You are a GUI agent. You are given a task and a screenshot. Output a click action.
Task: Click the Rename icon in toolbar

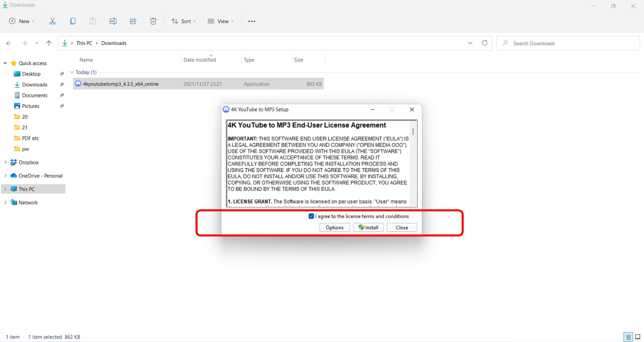point(113,21)
